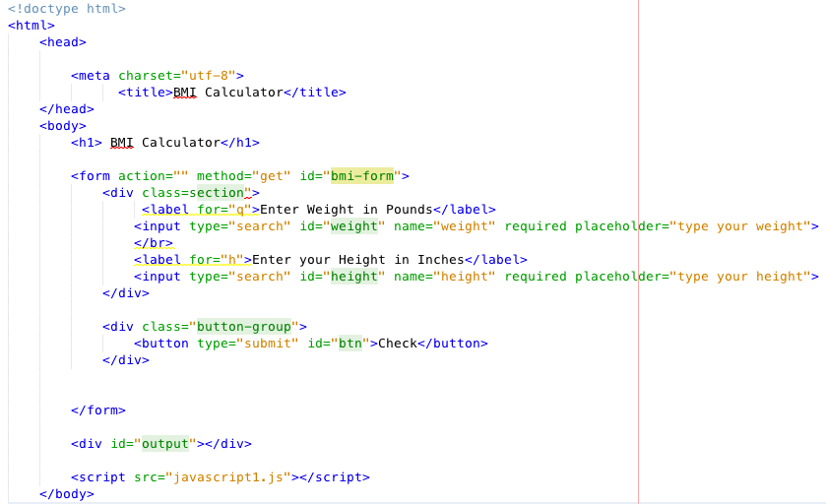Click the closing div after height input
The width and height of the screenshot is (826, 504).
click(126, 293)
